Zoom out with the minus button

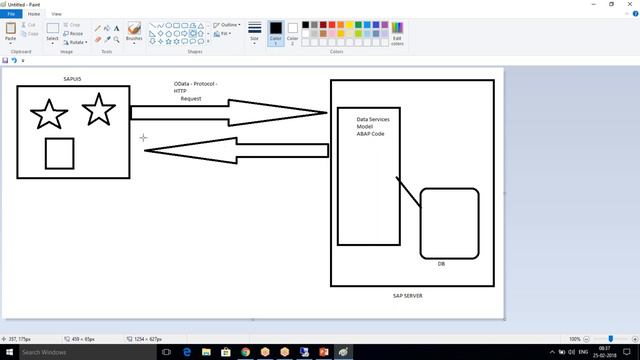pos(587,339)
